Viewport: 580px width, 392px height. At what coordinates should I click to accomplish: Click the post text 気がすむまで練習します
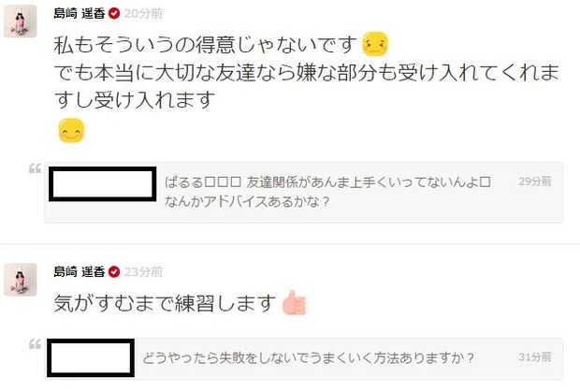click(x=165, y=303)
